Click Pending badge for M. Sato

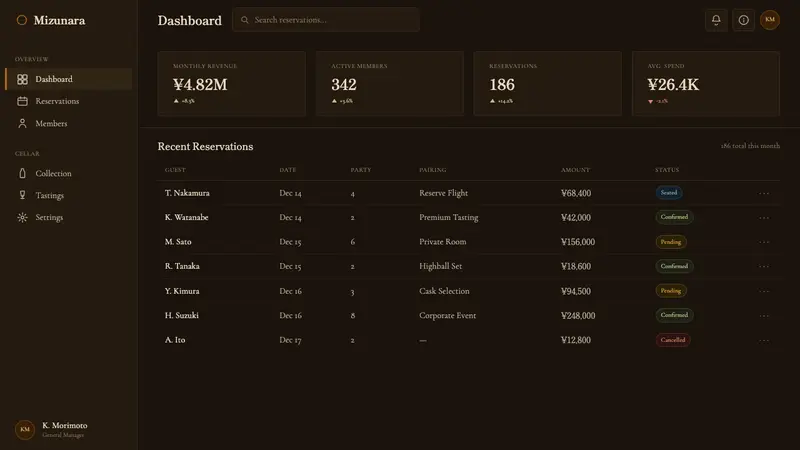(x=671, y=242)
